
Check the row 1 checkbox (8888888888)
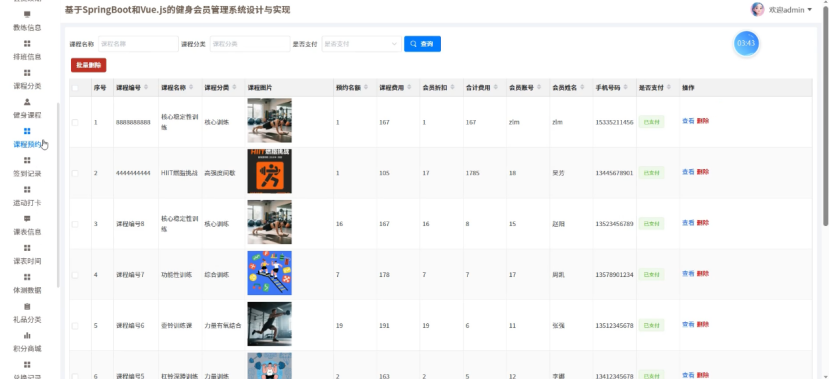[x=75, y=122]
